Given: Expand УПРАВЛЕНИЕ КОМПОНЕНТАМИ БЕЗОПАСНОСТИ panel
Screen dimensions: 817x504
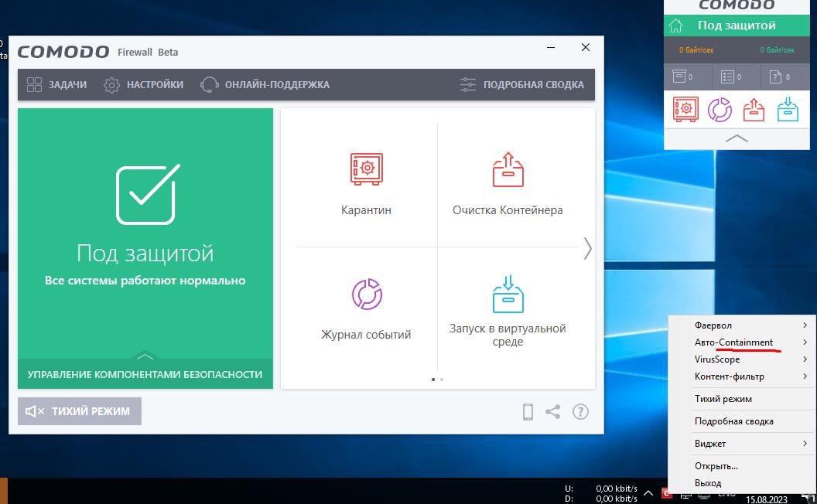Looking at the screenshot, I should tap(145, 373).
